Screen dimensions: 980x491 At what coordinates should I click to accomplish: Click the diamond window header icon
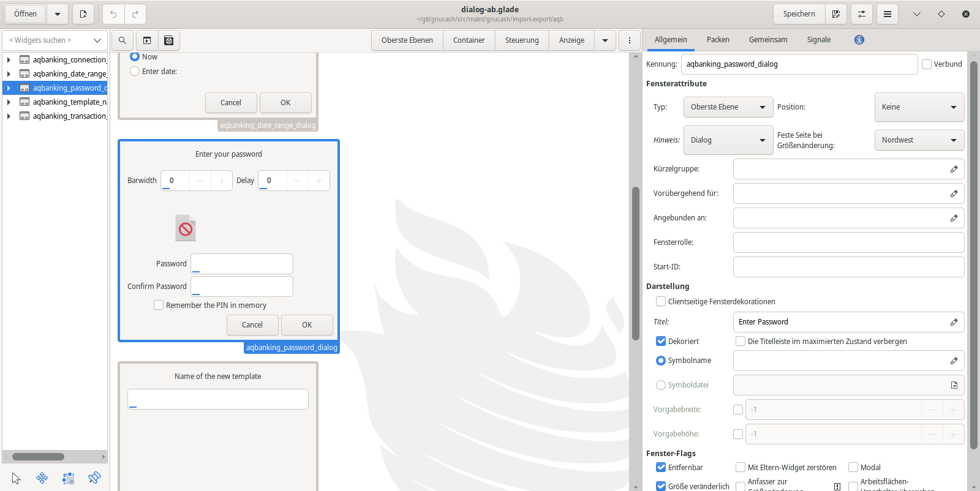point(941,14)
